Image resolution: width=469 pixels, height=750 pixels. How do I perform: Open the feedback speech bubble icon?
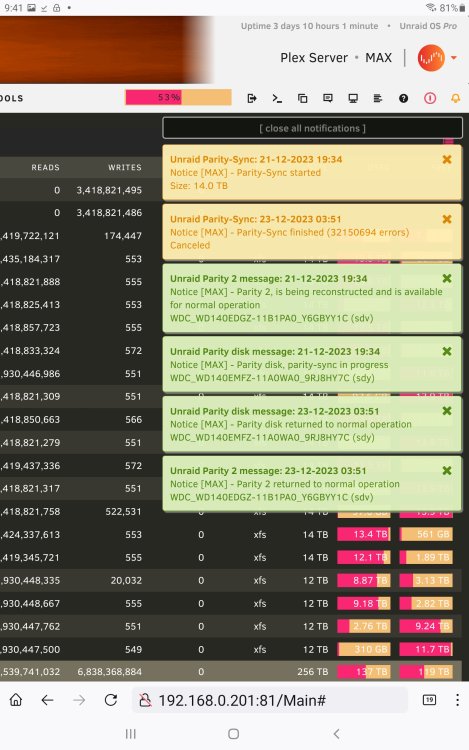[328, 98]
